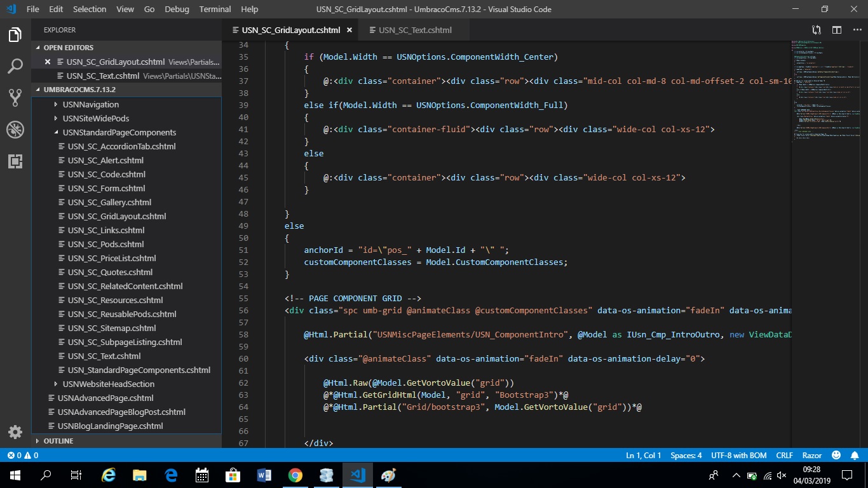Open the Help menu

(250, 9)
